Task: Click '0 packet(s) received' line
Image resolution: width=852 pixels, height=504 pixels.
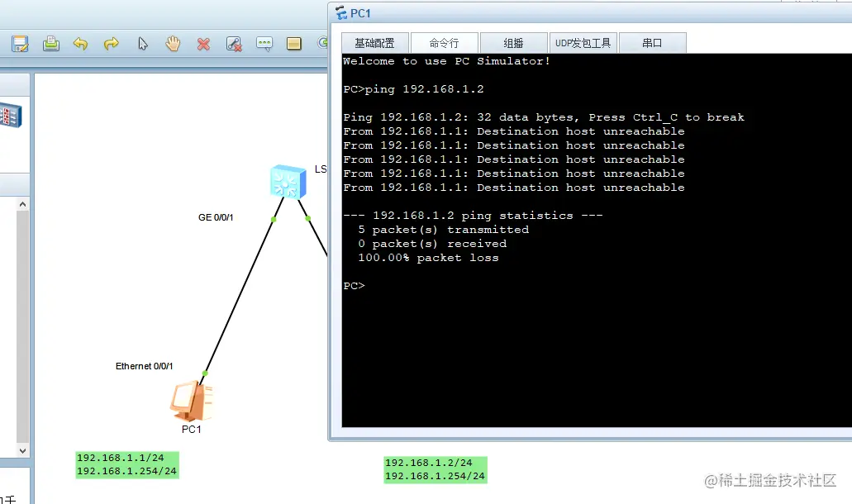Action: tap(432, 243)
